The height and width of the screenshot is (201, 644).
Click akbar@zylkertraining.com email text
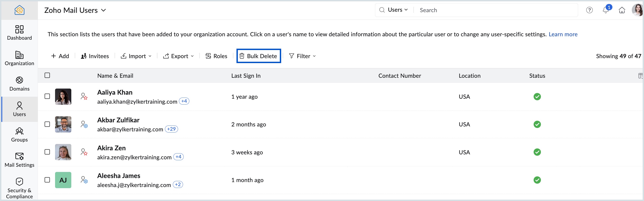(x=130, y=129)
